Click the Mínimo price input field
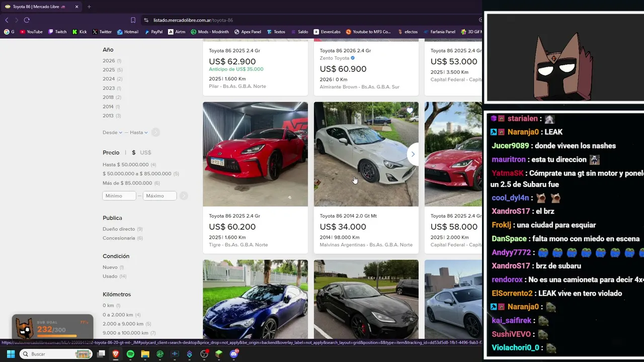Viewport: 644px width, 362px height. click(x=119, y=196)
